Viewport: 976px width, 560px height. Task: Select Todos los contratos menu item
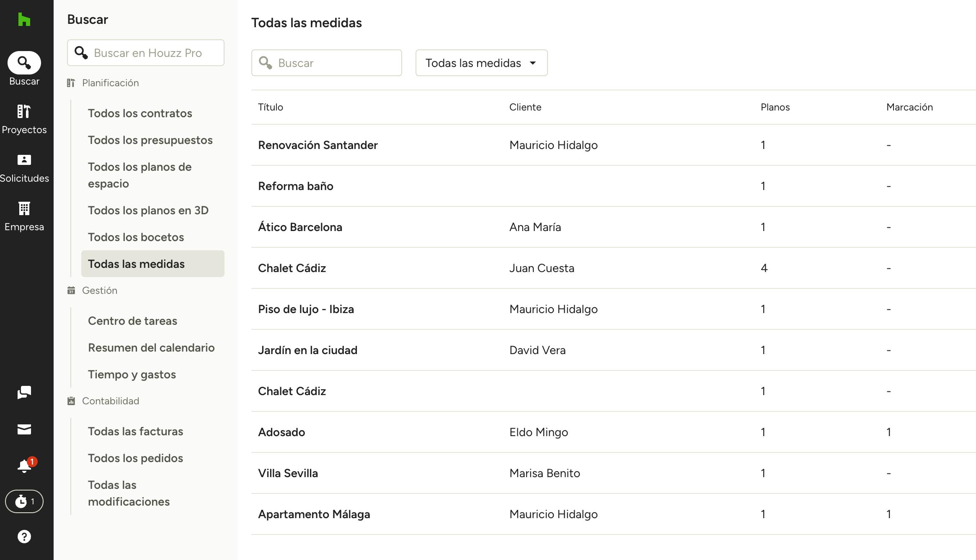140,113
